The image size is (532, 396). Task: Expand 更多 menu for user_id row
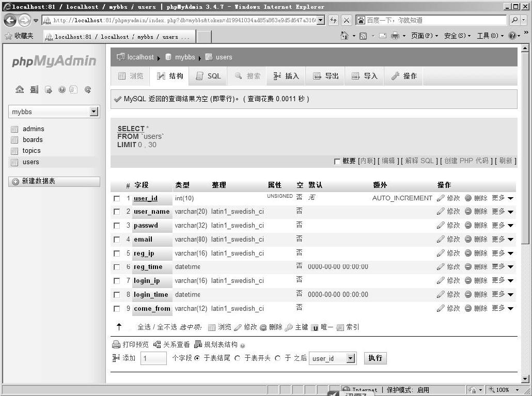coord(503,198)
